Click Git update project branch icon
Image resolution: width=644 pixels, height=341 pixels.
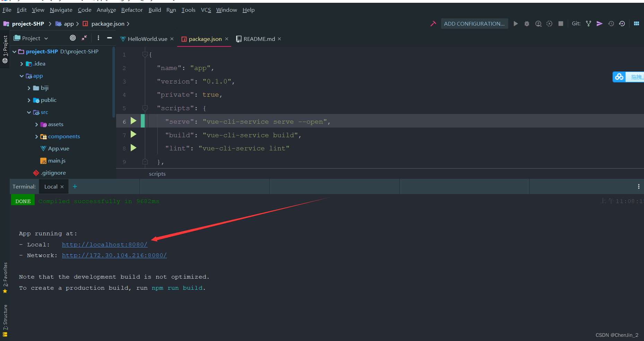tap(589, 24)
